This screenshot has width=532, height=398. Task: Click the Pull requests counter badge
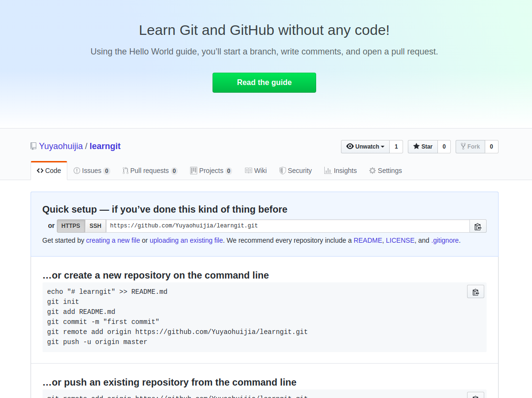pos(174,171)
